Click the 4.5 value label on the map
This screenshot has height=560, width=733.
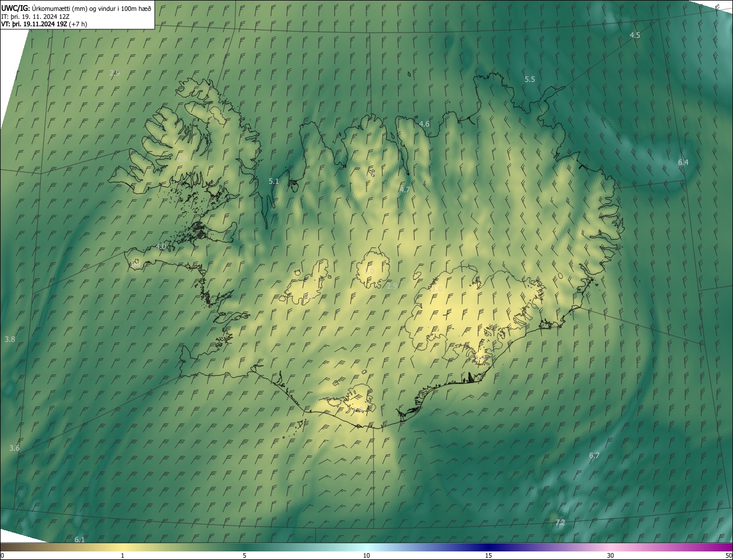pyautogui.click(x=635, y=36)
